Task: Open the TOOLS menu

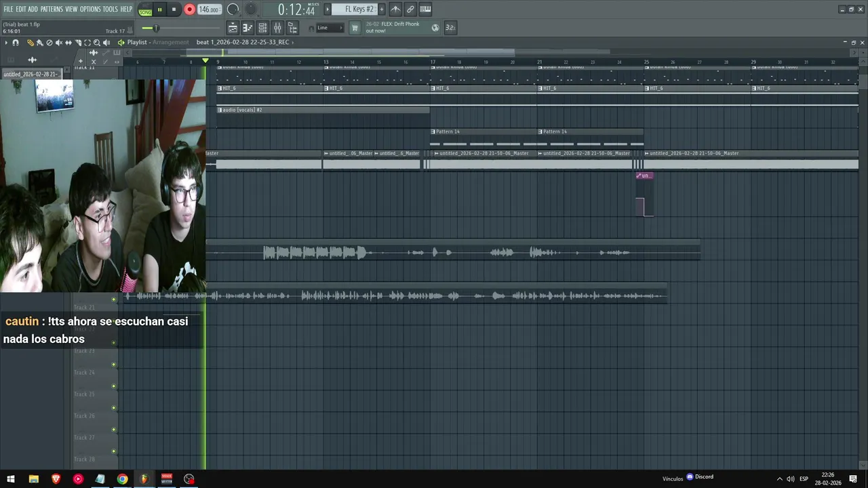Action: 110,9
